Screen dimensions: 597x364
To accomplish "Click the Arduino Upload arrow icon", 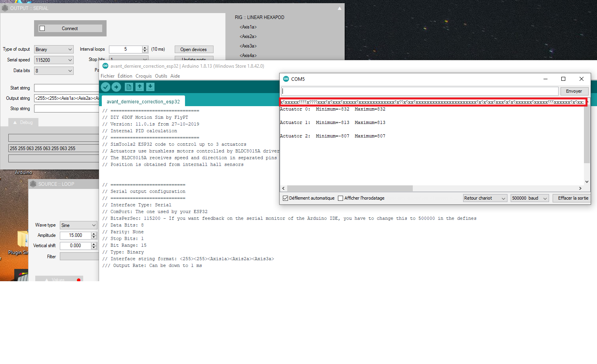I will click(x=116, y=87).
